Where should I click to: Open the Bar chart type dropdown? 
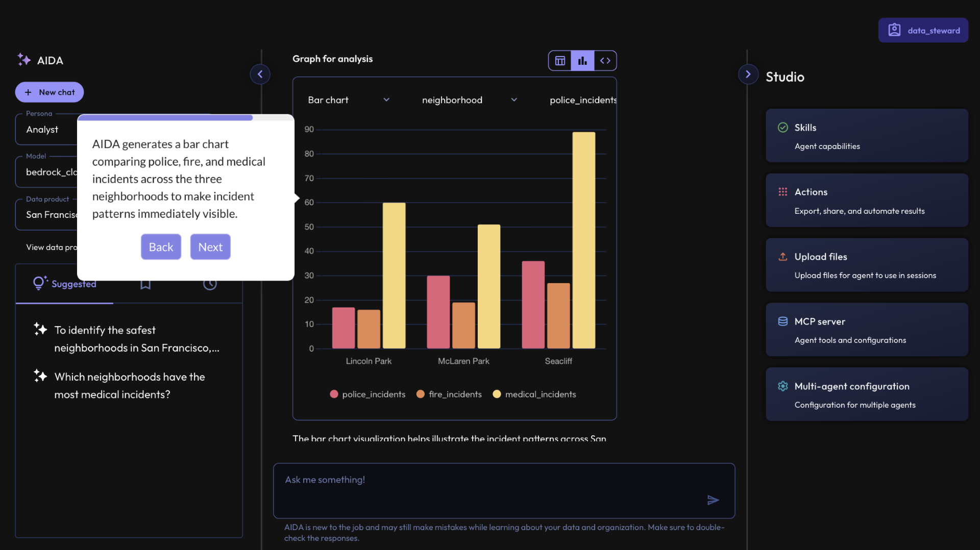[x=349, y=100]
